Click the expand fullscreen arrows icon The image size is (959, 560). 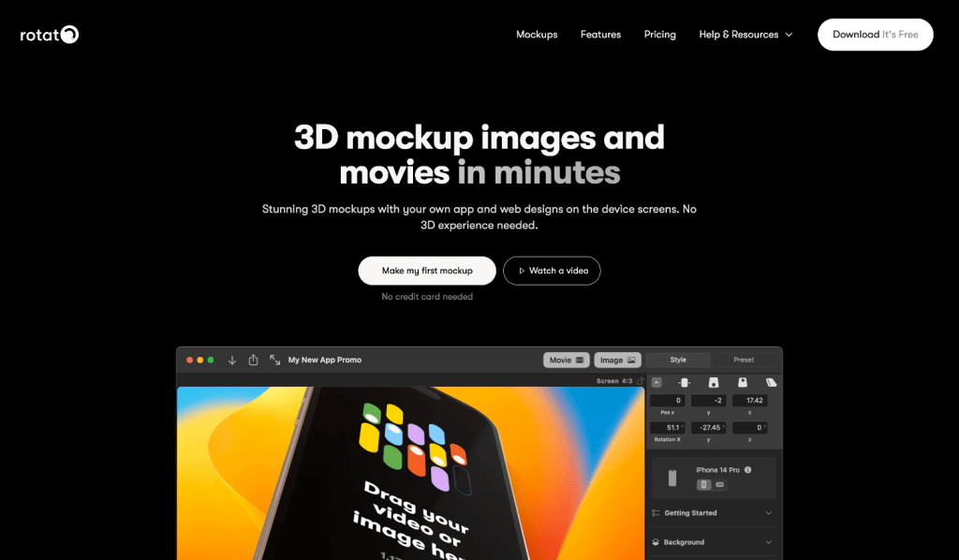[x=274, y=361]
